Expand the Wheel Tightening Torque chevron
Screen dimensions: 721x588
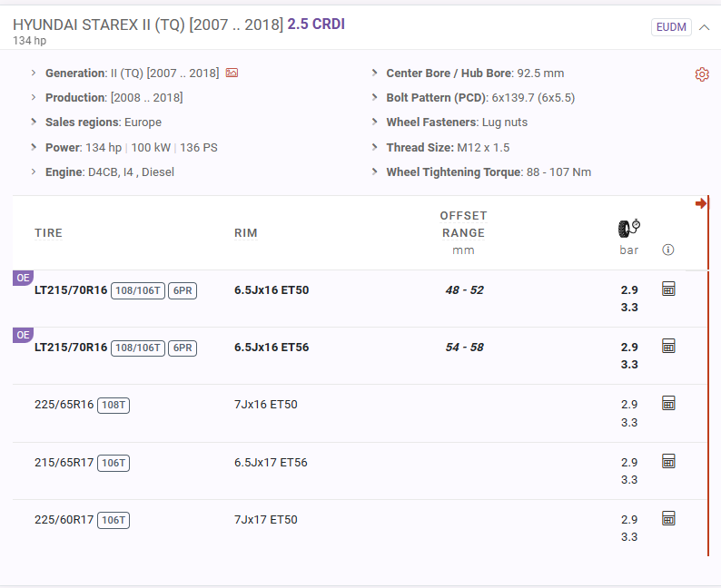click(375, 171)
